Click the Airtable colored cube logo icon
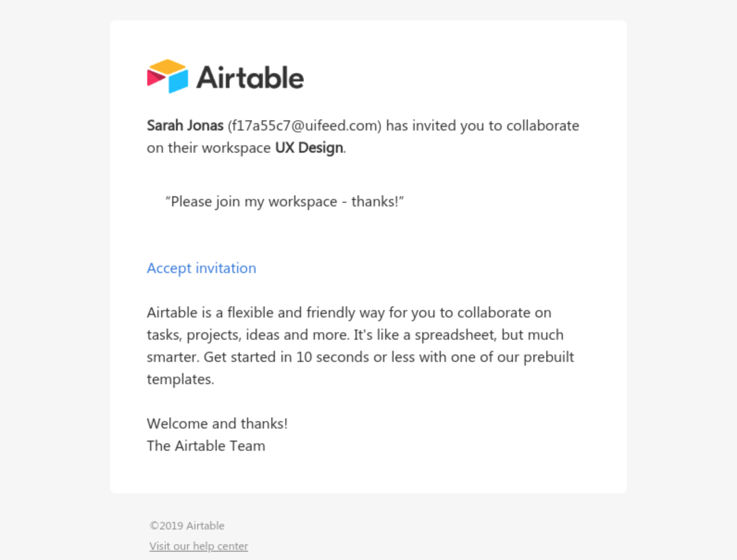The width and height of the screenshot is (737, 560). (x=168, y=76)
